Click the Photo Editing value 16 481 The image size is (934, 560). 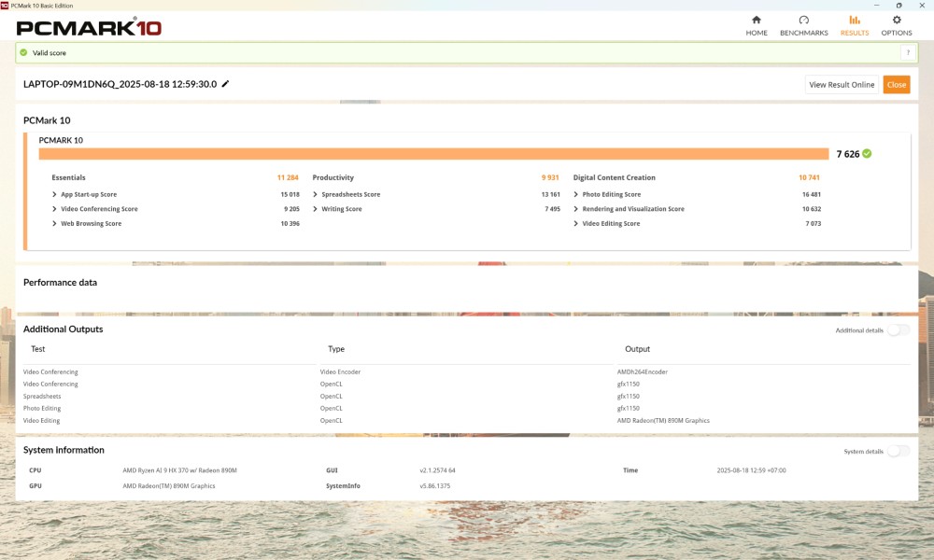[x=812, y=195]
